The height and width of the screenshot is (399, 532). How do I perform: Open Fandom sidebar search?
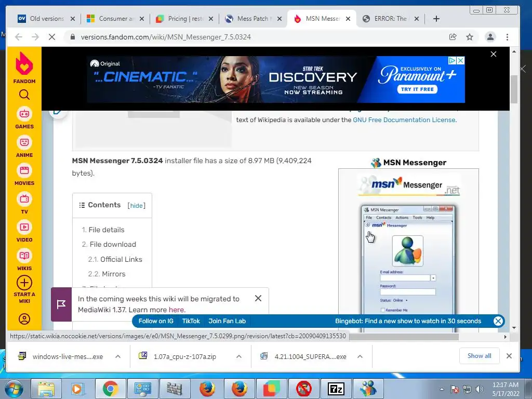click(x=24, y=95)
